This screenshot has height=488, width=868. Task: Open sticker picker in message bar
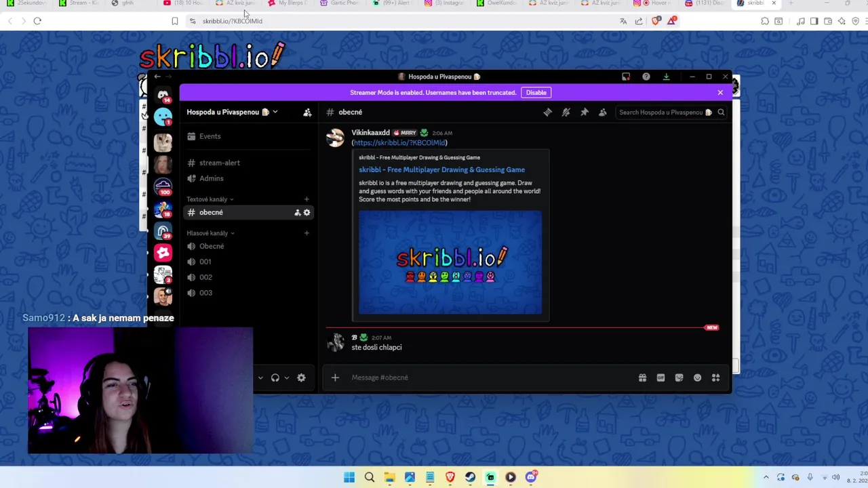click(x=679, y=378)
